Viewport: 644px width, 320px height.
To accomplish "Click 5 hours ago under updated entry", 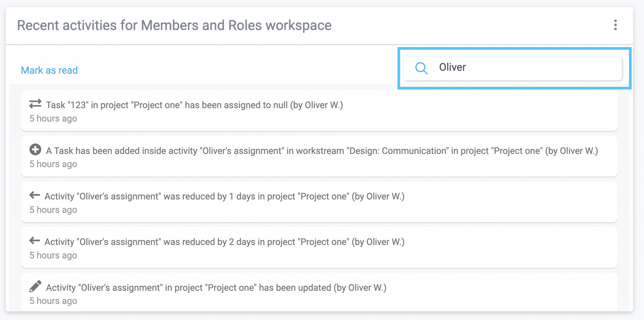I will [53, 301].
